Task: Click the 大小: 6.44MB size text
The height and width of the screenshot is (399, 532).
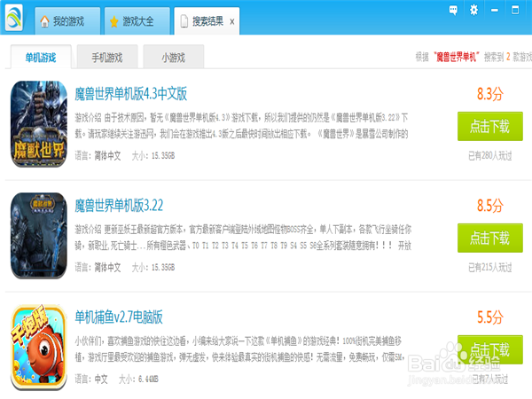Action: pyautogui.click(x=138, y=379)
